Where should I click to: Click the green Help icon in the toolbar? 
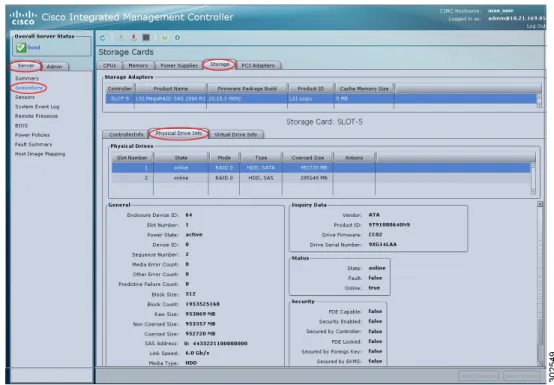click(164, 37)
